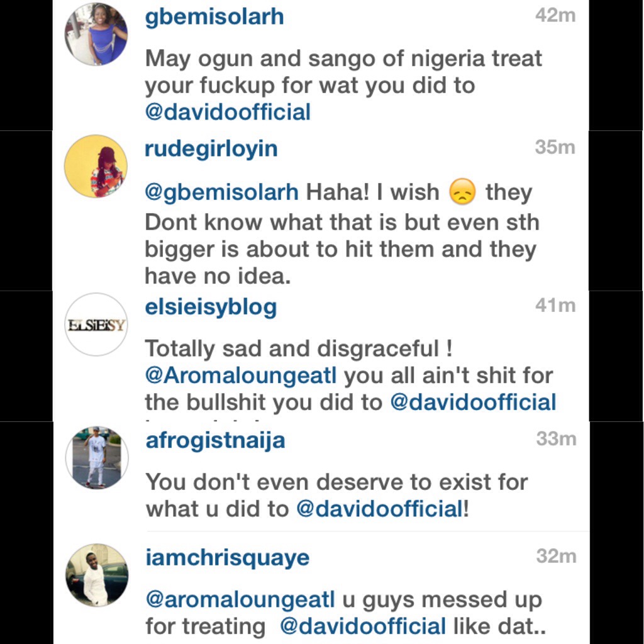Open the @Aromaloungeatl mention in elsieisyblog's comment
644x644 pixels.
[241, 375]
